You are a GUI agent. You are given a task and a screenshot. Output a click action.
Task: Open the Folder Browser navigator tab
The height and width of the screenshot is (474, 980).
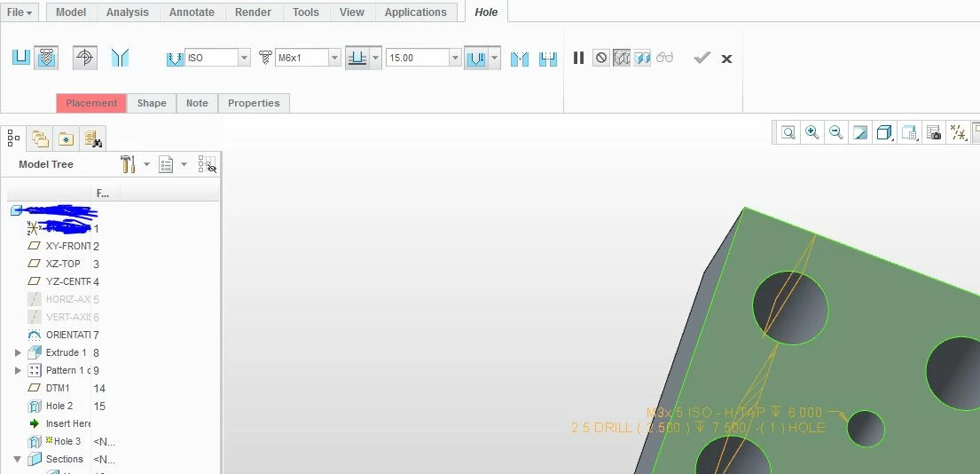[x=40, y=138]
